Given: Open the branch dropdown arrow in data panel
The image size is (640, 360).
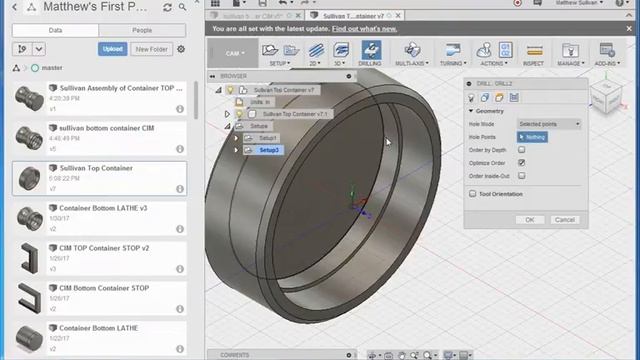Looking at the screenshot, I should (39, 49).
